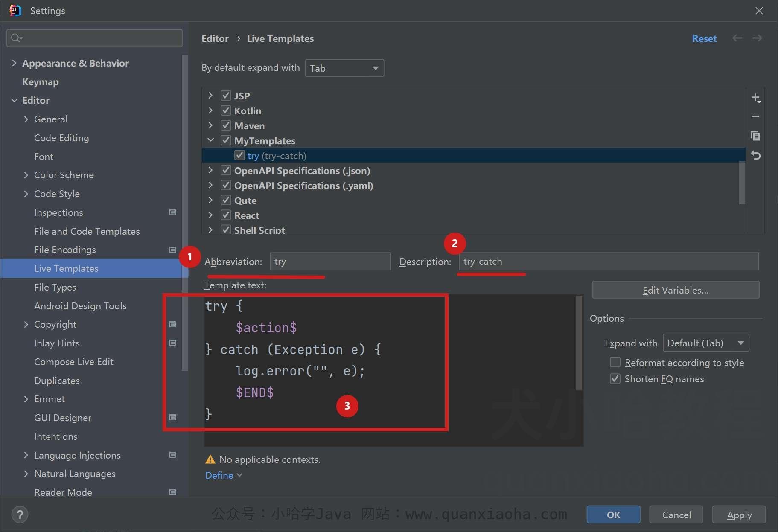The image size is (778, 532).
Task: Uncheck the try (try-catch) template checkbox
Action: [239, 155]
